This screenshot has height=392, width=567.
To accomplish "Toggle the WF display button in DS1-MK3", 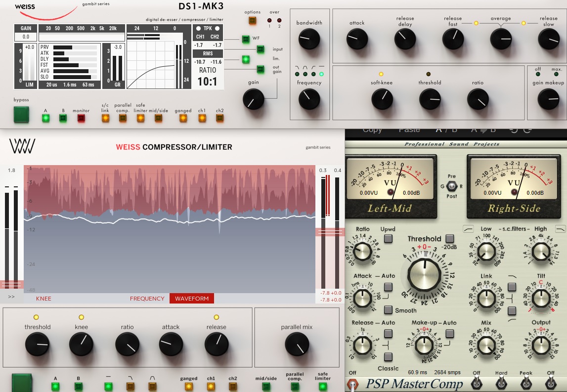I will coord(246,39).
